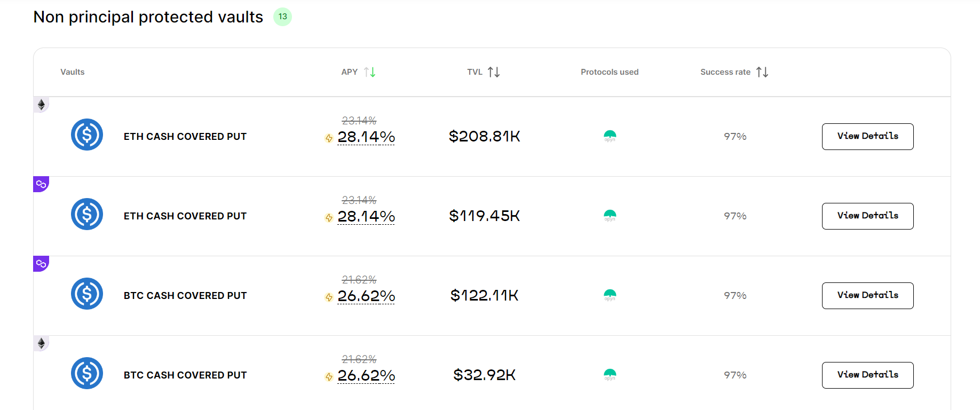Click Opyn protocol icon in $122.11K row
This screenshot has width=980, height=410.
click(610, 295)
